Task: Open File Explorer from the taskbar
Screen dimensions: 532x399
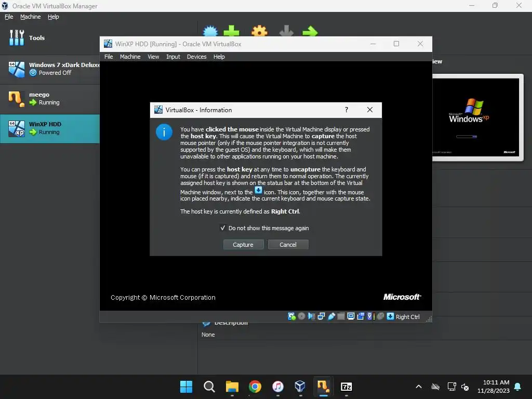Action: coord(232,387)
